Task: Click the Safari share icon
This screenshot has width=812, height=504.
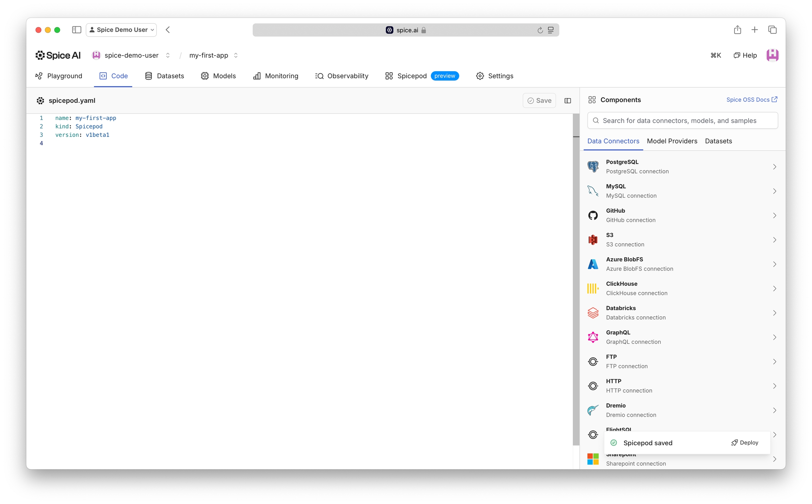Action: tap(737, 30)
